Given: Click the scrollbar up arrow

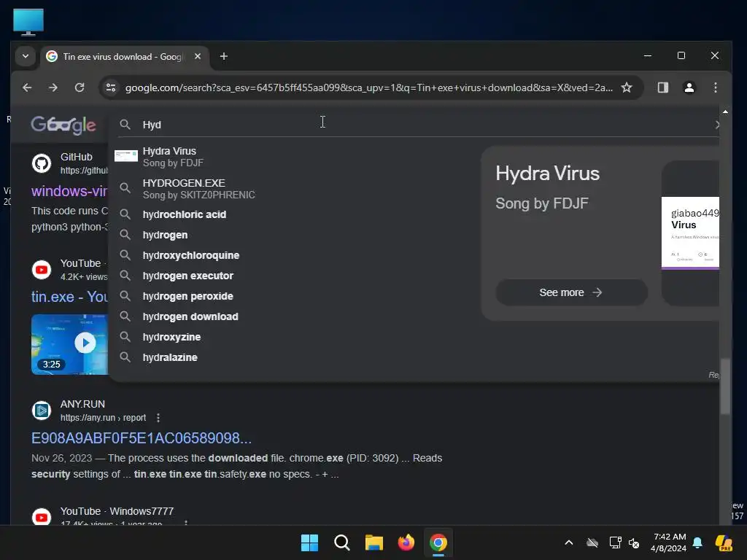Looking at the screenshot, I should coord(725,112).
